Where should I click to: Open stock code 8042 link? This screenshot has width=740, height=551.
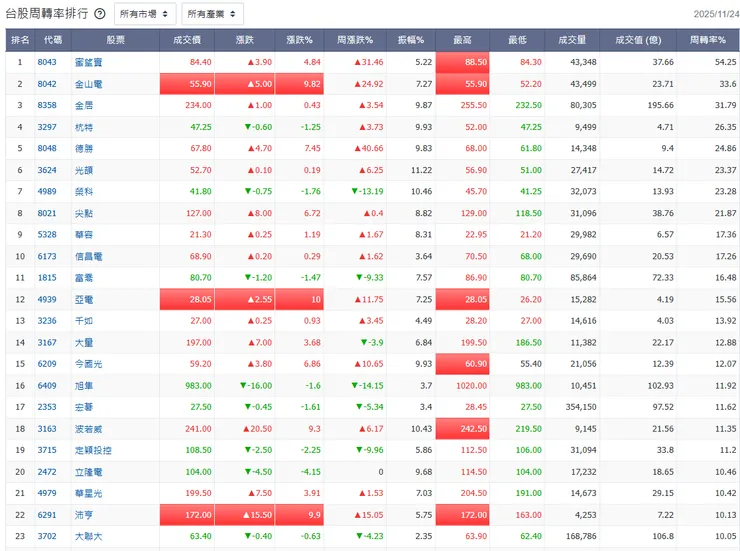coord(47,83)
